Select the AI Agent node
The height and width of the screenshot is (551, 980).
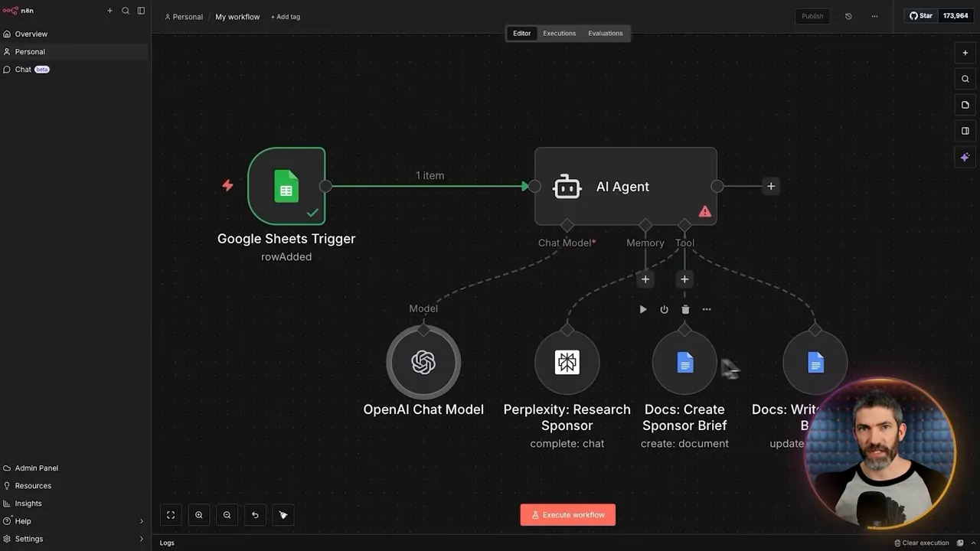tap(626, 186)
